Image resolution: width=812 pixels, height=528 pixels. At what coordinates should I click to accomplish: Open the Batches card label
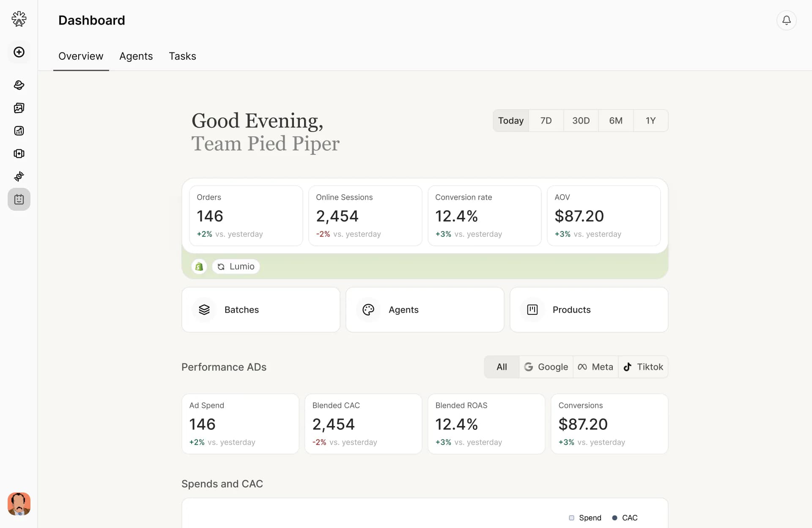click(241, 310)
